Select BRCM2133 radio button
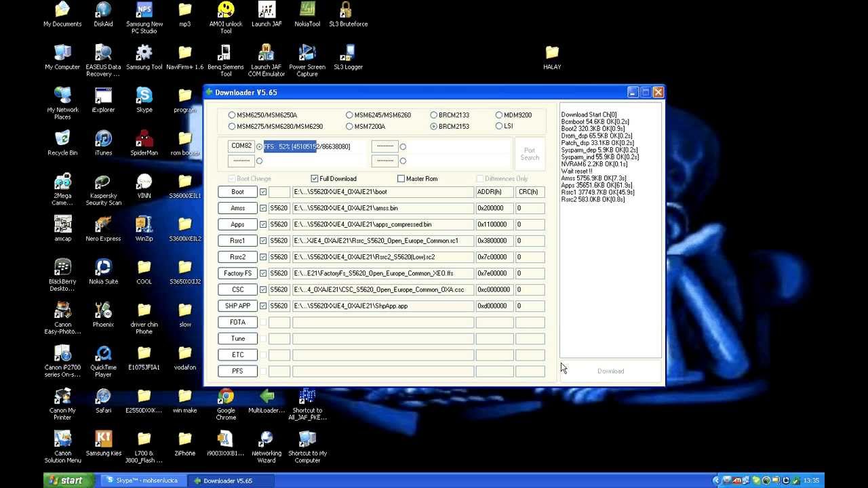This screenshot has height=488, width=868. pyautogui.click(x=434, y=115)
